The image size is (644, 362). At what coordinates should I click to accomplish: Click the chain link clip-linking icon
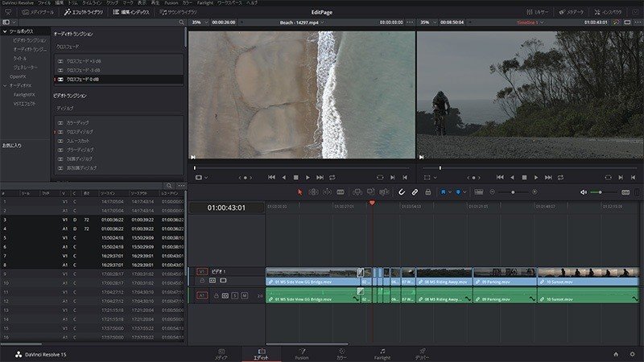pos(415,192)
